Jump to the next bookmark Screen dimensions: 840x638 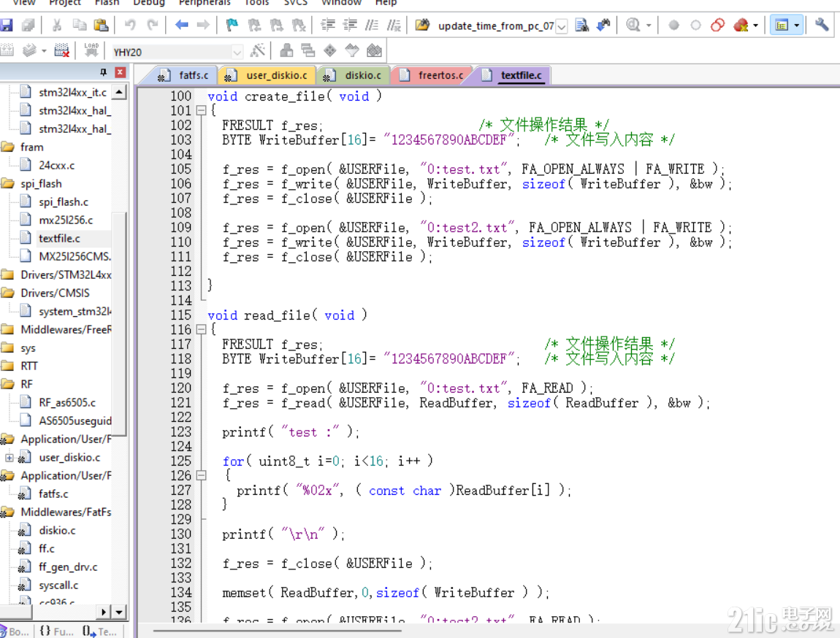point(276,25)
